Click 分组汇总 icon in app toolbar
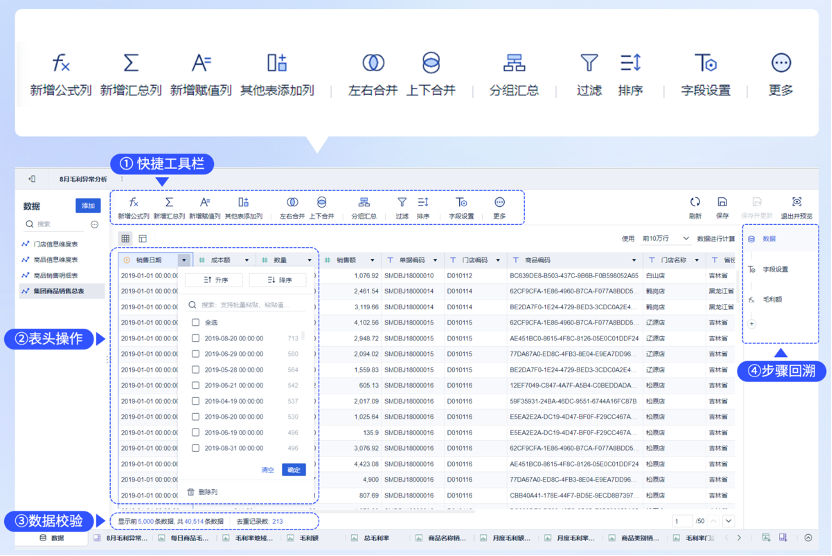The width and height of the screenshot is (832, 556). (364, 202)
